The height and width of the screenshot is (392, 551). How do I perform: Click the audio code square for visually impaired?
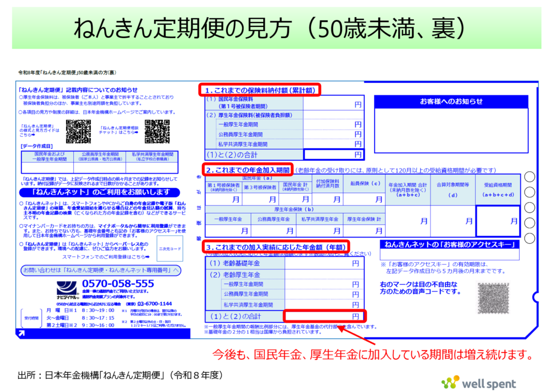493,298
